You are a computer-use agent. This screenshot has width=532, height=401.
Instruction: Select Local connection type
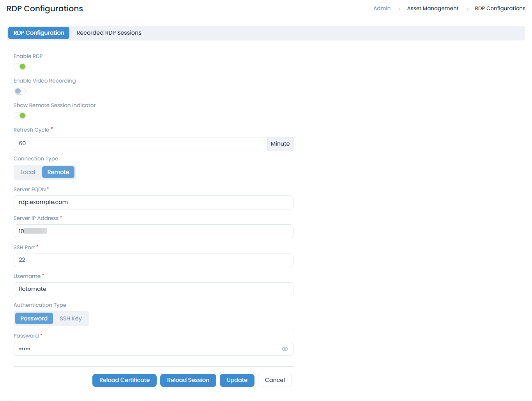[28, 172]
